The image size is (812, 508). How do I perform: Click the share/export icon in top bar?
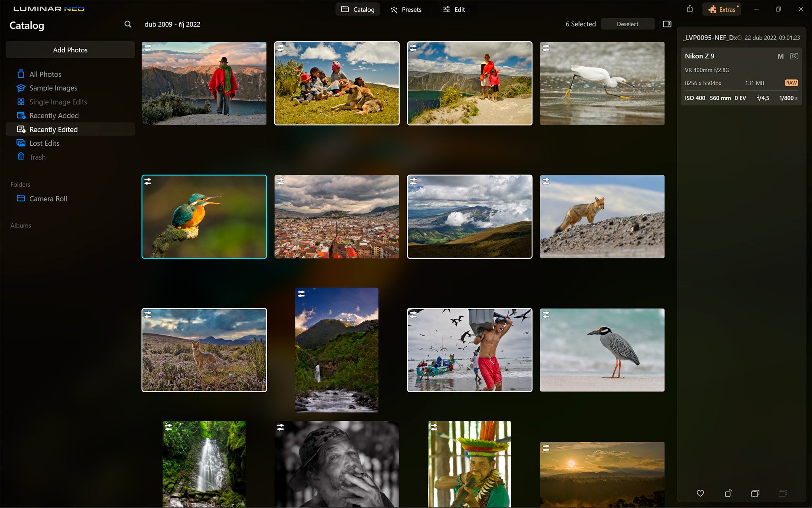point(689,9)
